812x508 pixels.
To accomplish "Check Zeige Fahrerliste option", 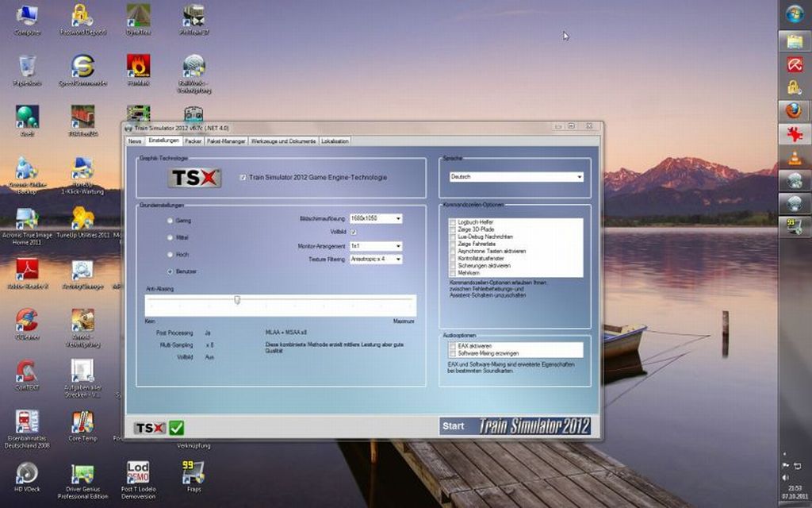I will click(x=453, y=244).
